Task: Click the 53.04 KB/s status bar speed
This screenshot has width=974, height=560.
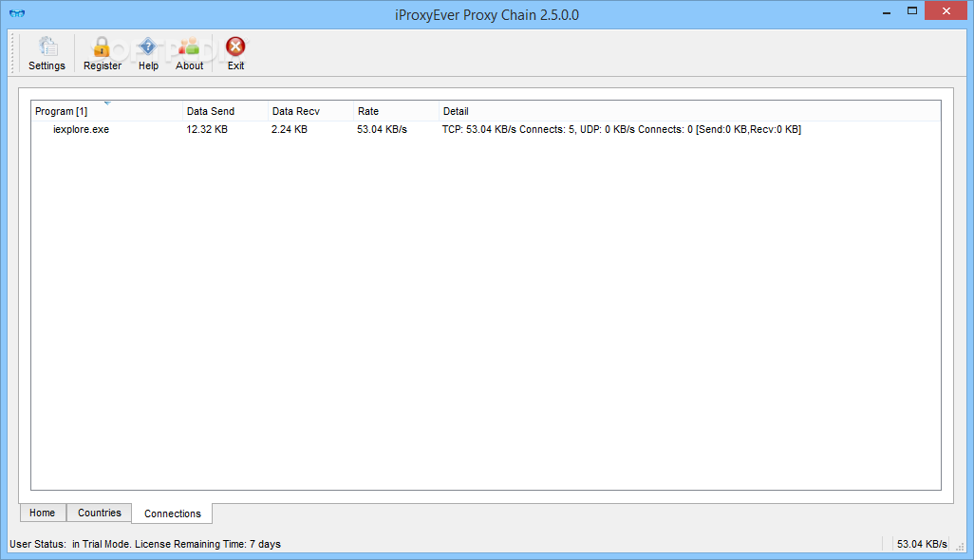Action: pyautogui.click(x=922, y=544)
